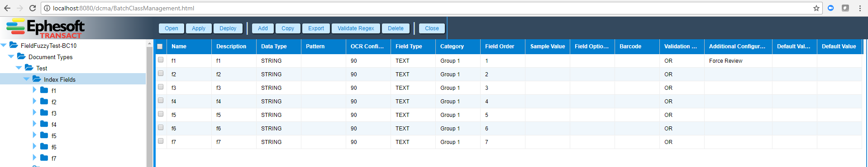Viewport: 868px width, 167px height.
Task: Click the Validate Regex button
Action: 356,28
